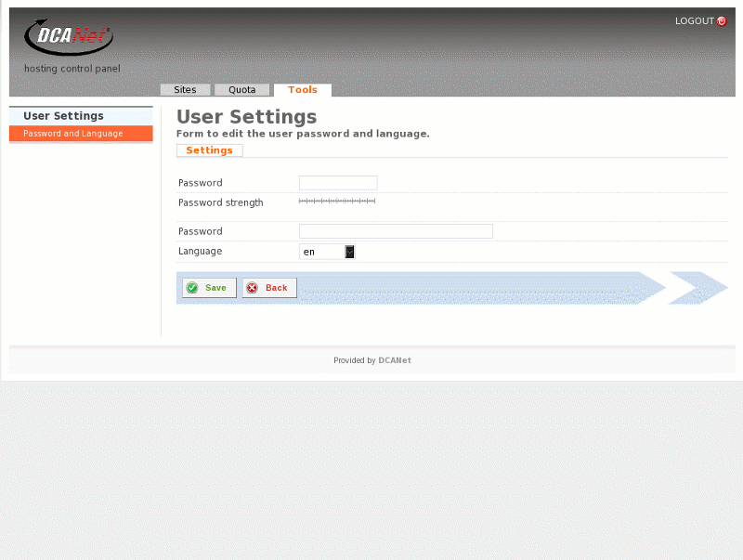
Task: Follow the DCANet link in footer
Action: [x=395, y=360]
